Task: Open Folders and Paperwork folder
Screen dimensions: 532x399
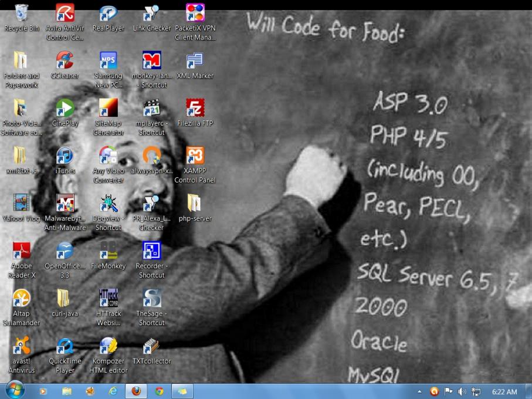Action: pos(21,60)
